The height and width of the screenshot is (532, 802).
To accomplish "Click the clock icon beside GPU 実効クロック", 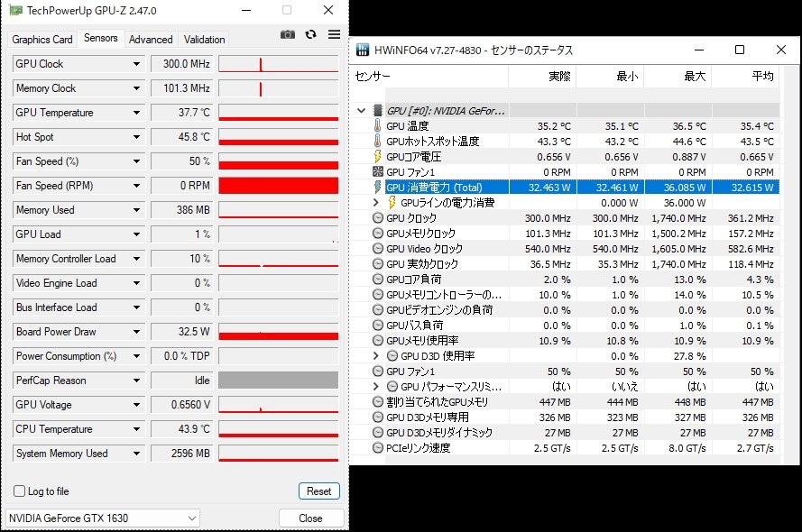I will pyautogui.click(x=378, y=263).
